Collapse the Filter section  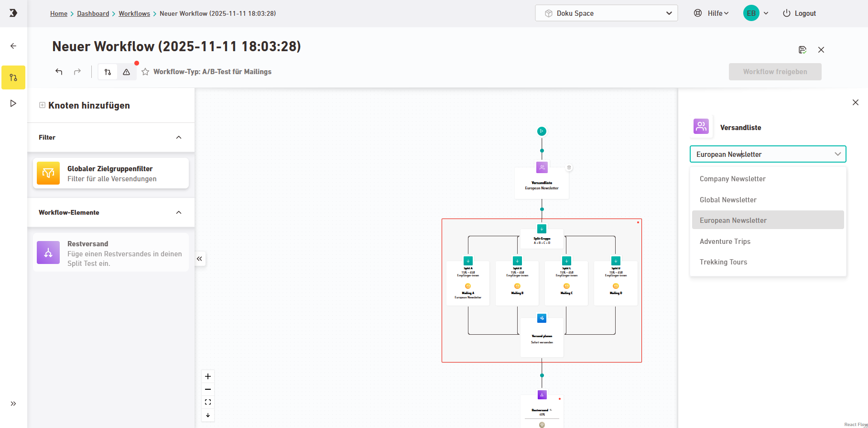pos(179,137)
